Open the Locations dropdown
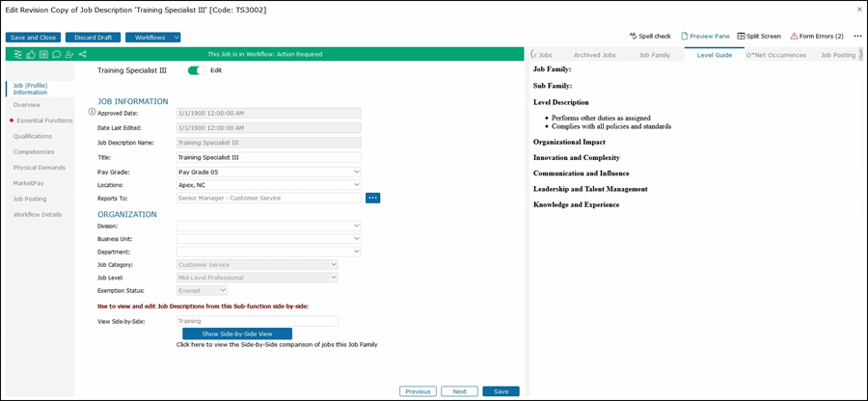Image resolution: width=868 pixels, height=401 pixels. (356, 185)
